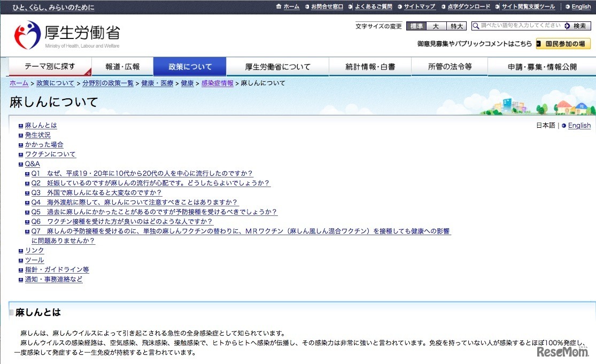Click the 厚生労働省 ministry logo
This screenshot has height=364, width=596.
coord(67,35)
